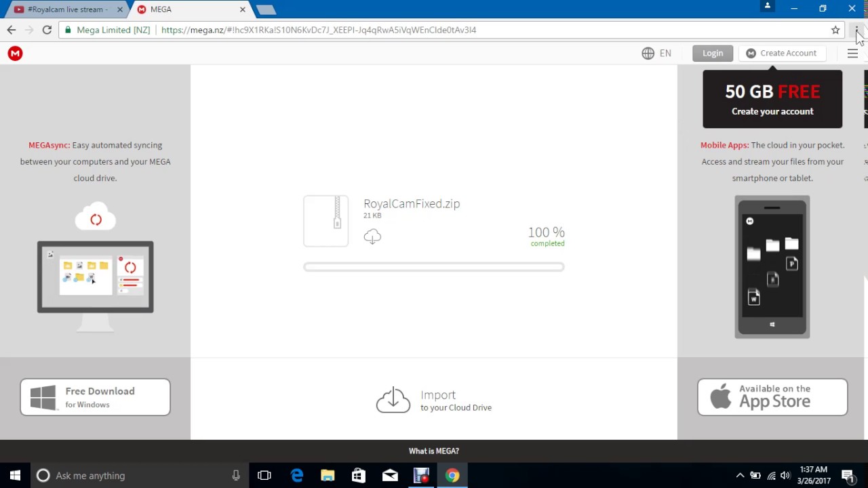Click Free Download for Windows
The image size is (868, 488).
pos(95,397)
